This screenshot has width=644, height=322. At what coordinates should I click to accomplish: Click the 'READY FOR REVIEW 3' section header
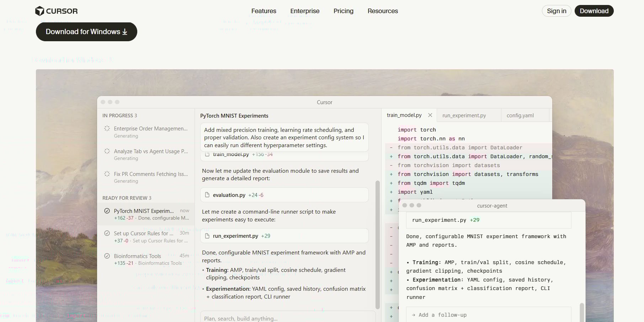point(127,198)
